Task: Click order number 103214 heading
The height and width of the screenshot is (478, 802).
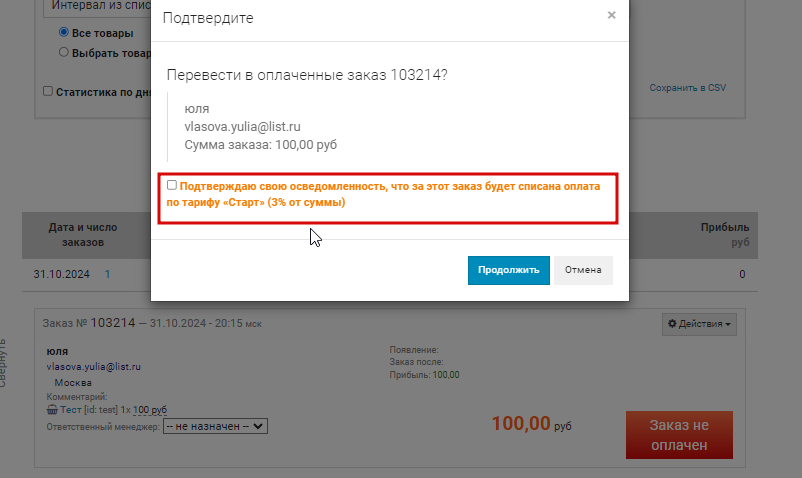Action: coord(113,323)
